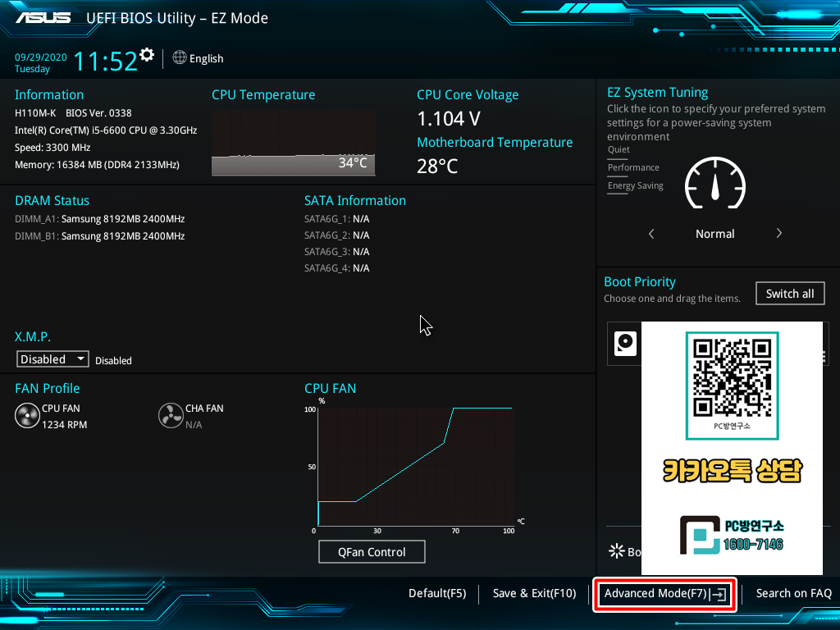Click the 28°C motherboard temperature value
840x630 pixels.
pyautogui.click(x=437, y=166)
